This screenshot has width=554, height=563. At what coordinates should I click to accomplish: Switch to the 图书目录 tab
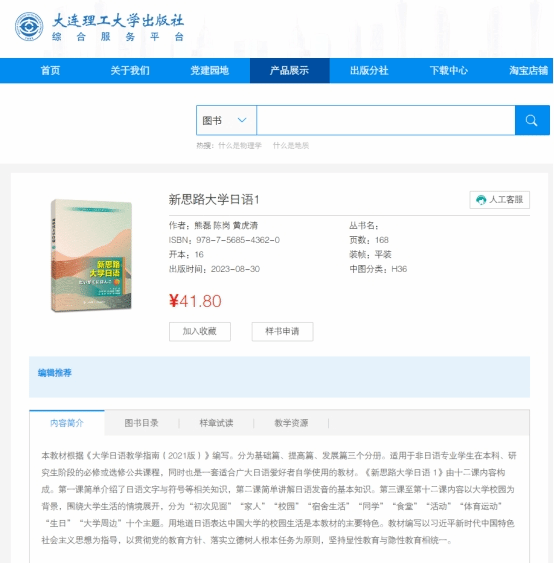tap(141, 423)
